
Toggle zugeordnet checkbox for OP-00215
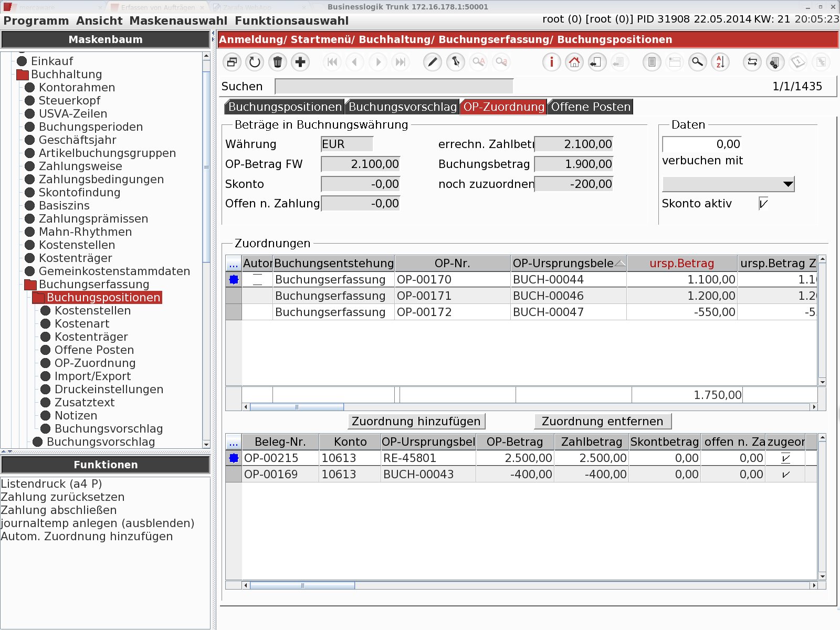pos(785,458)
